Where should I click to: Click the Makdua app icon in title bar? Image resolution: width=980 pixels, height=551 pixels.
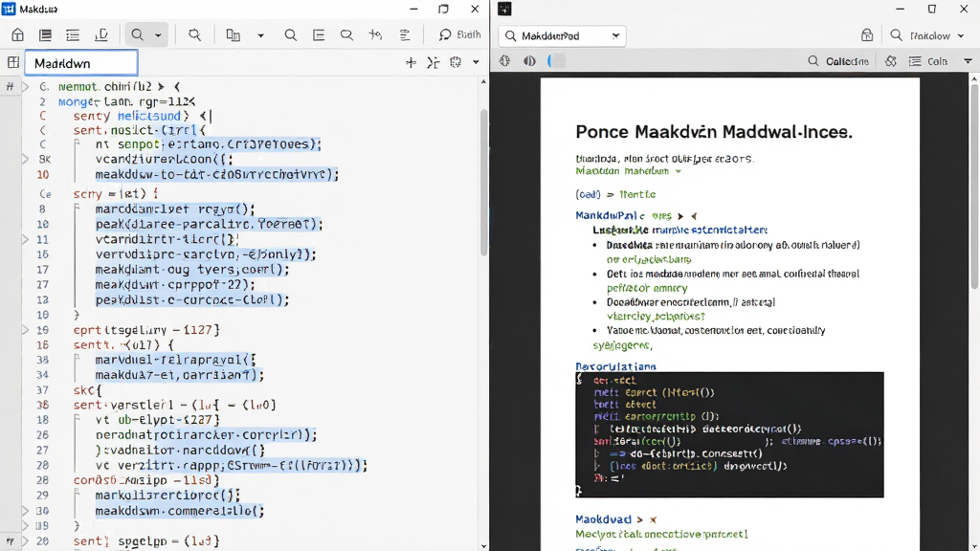point(9,9)
